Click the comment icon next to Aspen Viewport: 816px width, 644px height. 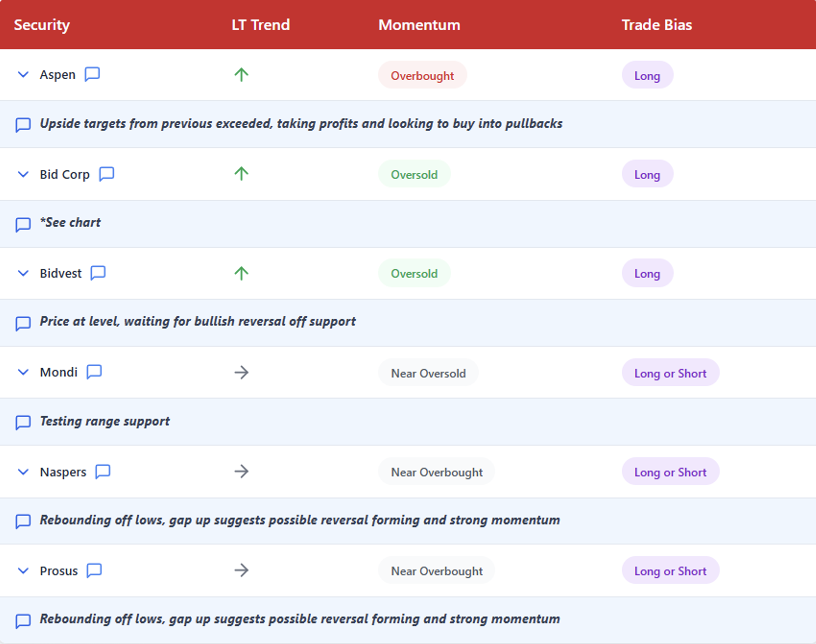pyautogui.click(x=92, y=74)
